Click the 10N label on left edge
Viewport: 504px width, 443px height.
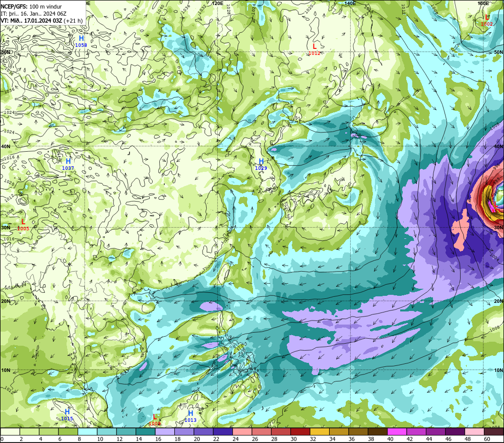click(6, 370)
